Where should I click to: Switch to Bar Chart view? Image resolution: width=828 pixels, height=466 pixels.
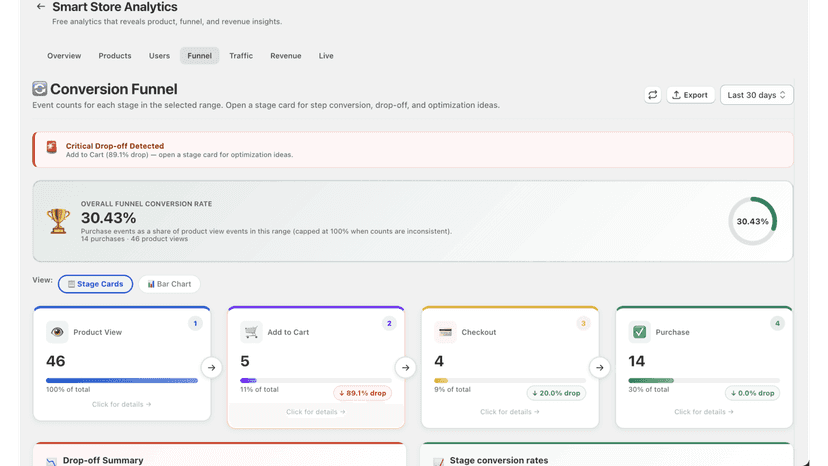click(169, 284)
